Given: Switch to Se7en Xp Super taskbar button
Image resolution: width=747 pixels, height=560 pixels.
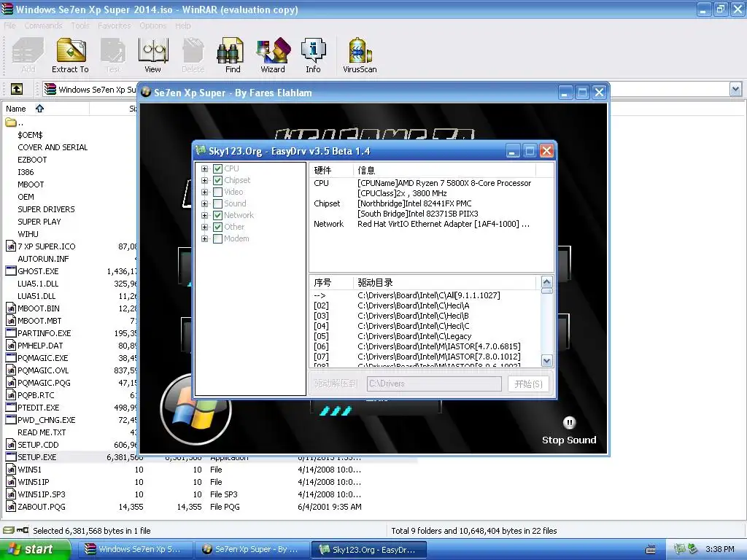Looking at the screenshot, I should click(x=251, y=549).
